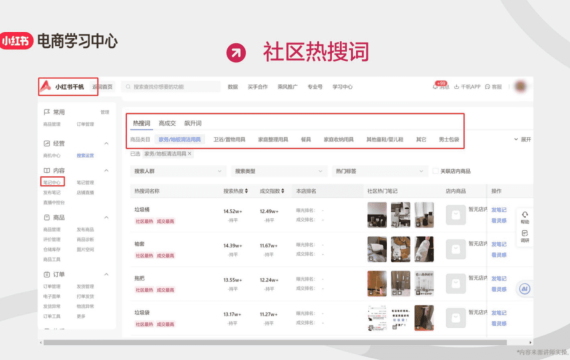Image resolution: width=570 pixels, height=360 pixels.
Task: Click the 内容 book icon in sidebar
Action: coord(47,170)
